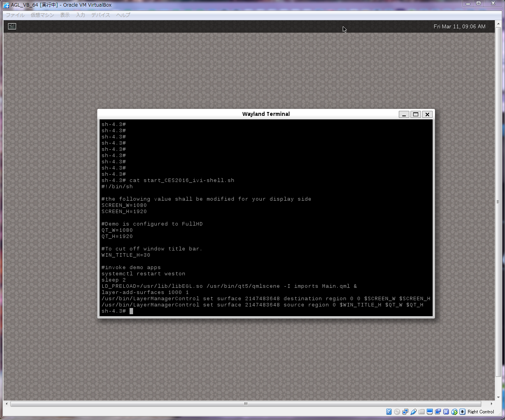Click the terminal prompt cursor area
505x420 pixels.
[131, 311]
